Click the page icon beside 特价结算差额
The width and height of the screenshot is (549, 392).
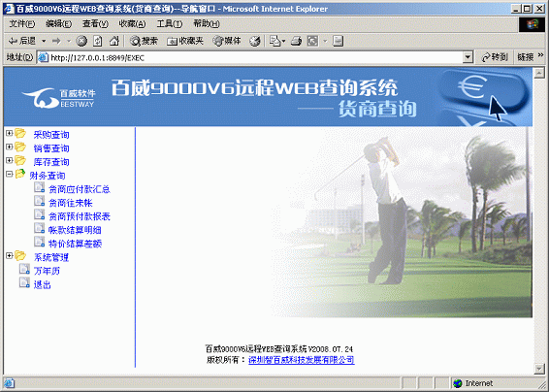39,242
